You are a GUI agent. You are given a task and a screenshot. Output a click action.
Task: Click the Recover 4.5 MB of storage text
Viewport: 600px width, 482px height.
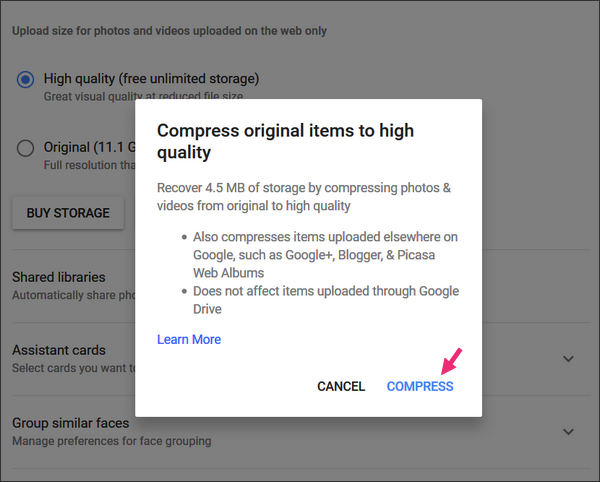pyautogui.click(x=304, y=197)
